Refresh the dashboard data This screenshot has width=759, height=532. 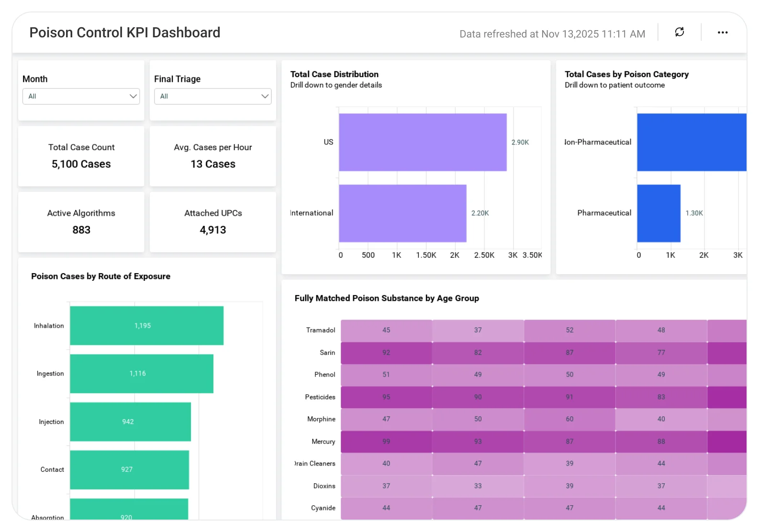tap(679, 32)
